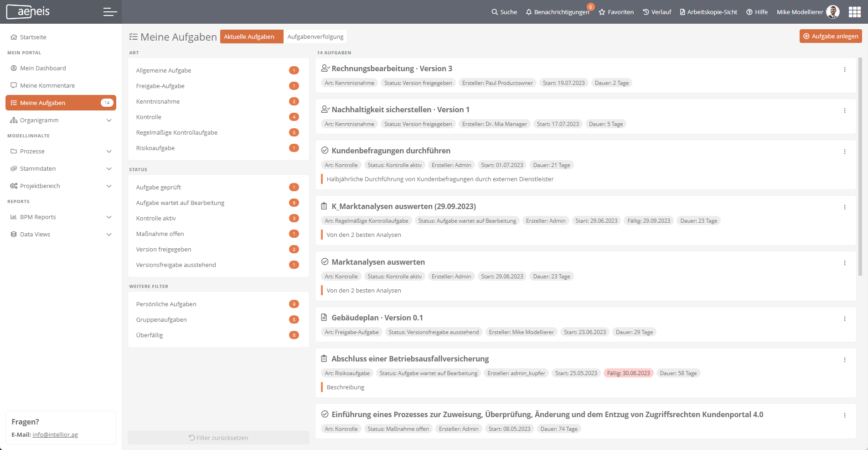Open Benachrichtigungen notifications
This screenshot has width=868, height=450.
pos(558,12)
